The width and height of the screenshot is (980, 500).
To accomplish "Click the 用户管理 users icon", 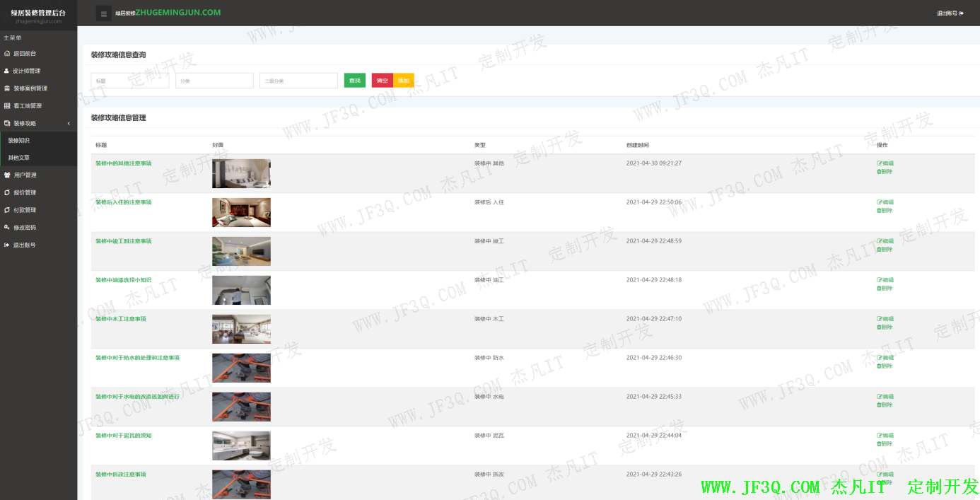I will point(7,175).
